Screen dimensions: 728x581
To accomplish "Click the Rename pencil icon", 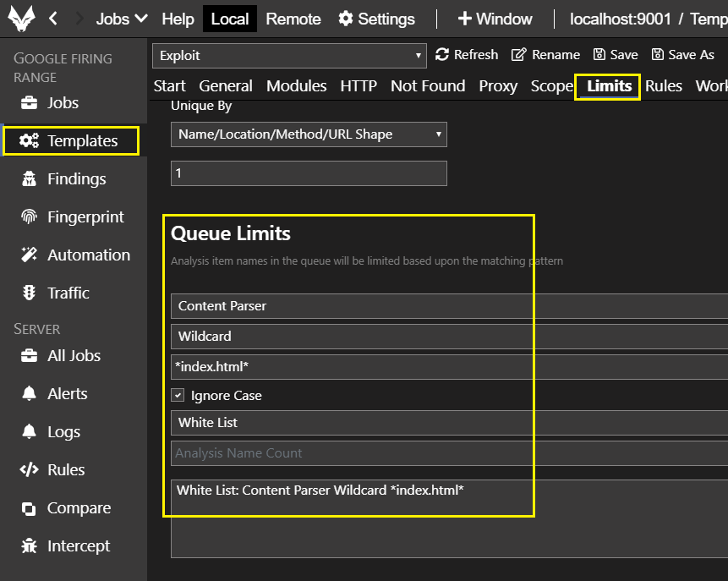I will tap(519, 55).
